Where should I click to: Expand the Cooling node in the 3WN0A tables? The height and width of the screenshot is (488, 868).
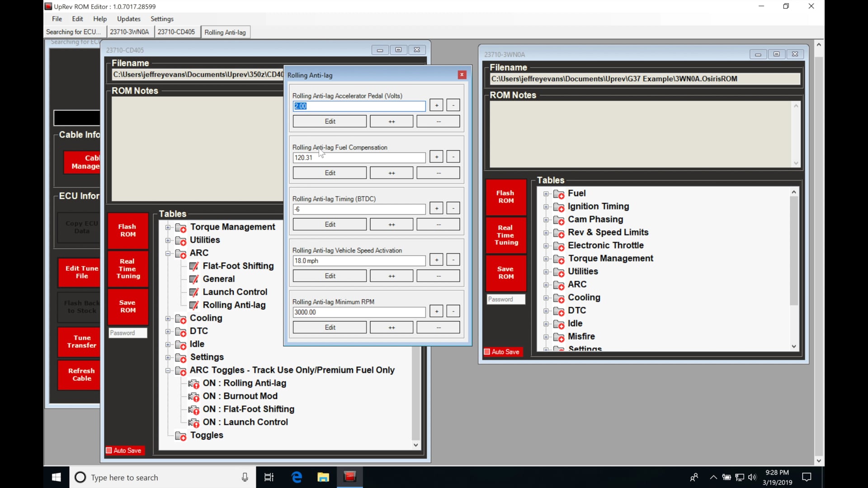[x=547, y=298]
